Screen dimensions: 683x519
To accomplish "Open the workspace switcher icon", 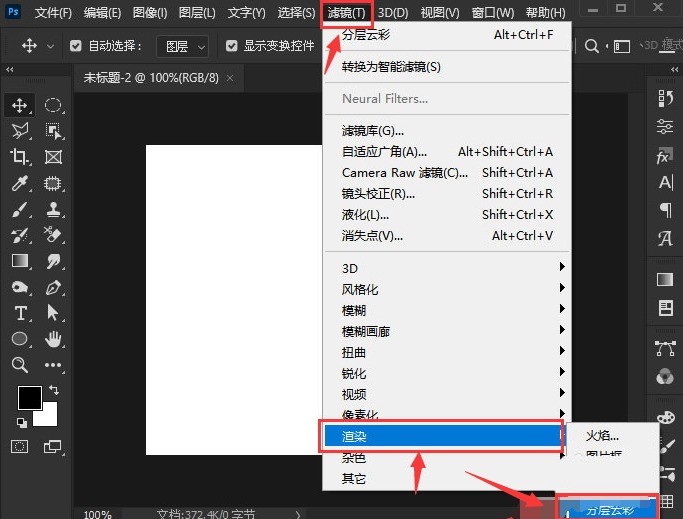I will point(622,46).
